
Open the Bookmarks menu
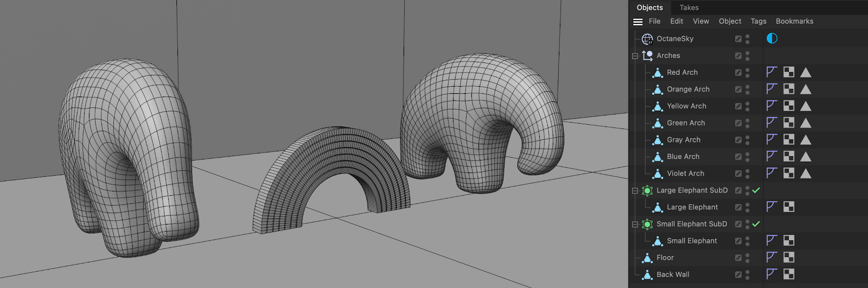click(x=794, y=21)
